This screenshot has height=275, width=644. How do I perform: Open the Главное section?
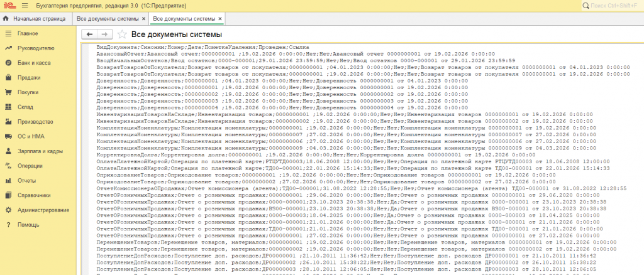click(x=28, y=33)
